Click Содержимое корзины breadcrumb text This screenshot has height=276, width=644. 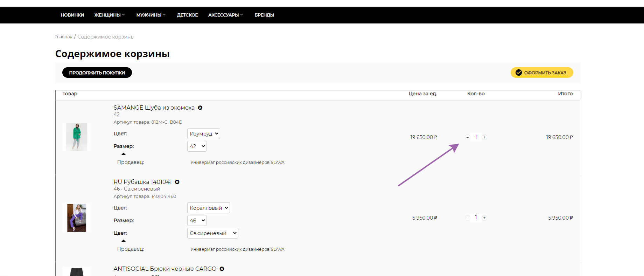point(106,37)
